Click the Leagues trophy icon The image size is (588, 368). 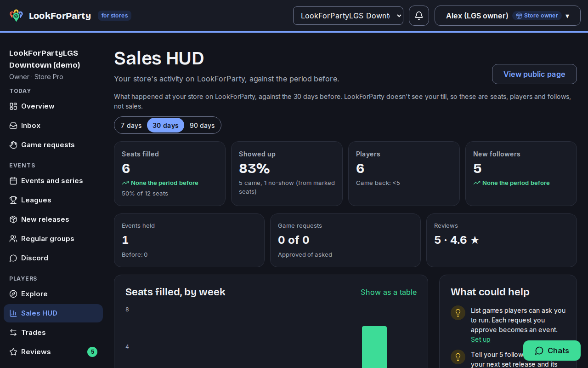[13, 200]
